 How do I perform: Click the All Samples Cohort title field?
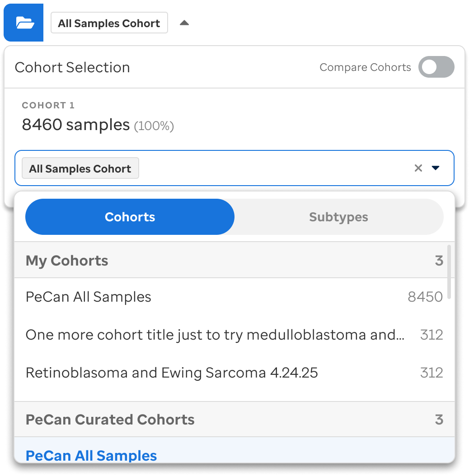coord(109,23)
